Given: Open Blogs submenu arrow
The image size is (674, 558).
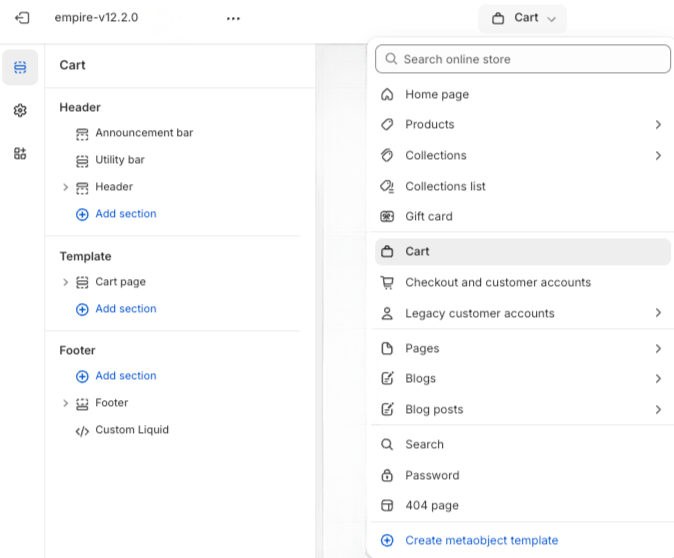Looking at the screenshot, I should [658, 379].
